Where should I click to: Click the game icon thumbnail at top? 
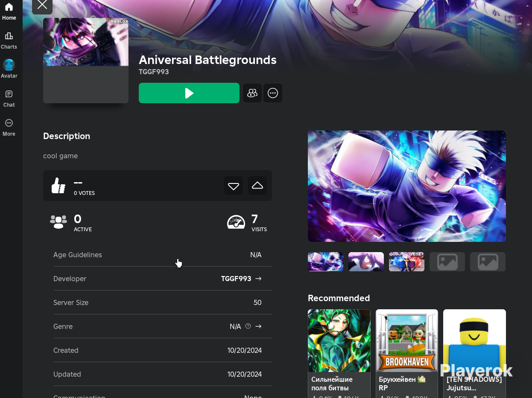86,61
